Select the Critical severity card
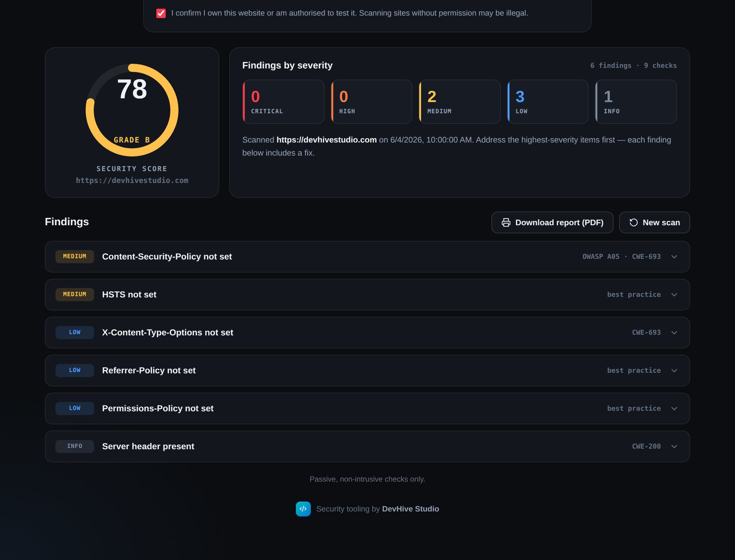This screenshot has width=735, height=560. tap(283, 102)
